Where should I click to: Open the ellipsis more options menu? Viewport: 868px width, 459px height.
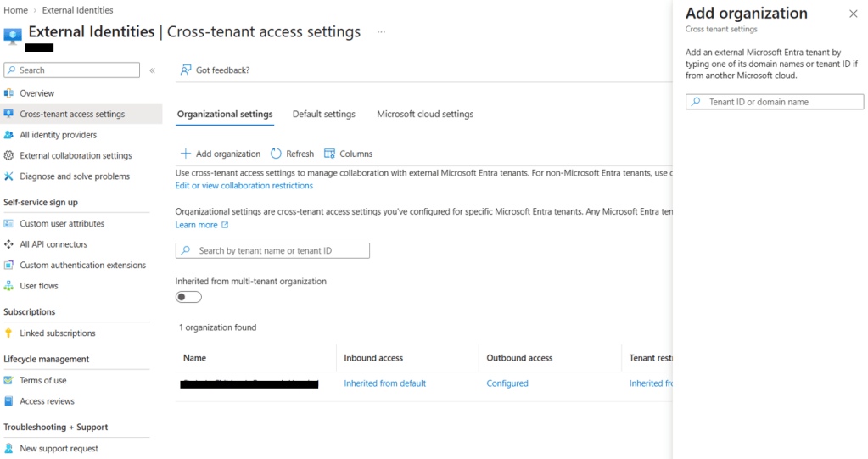pyautogui.click(x=382, y=32)
